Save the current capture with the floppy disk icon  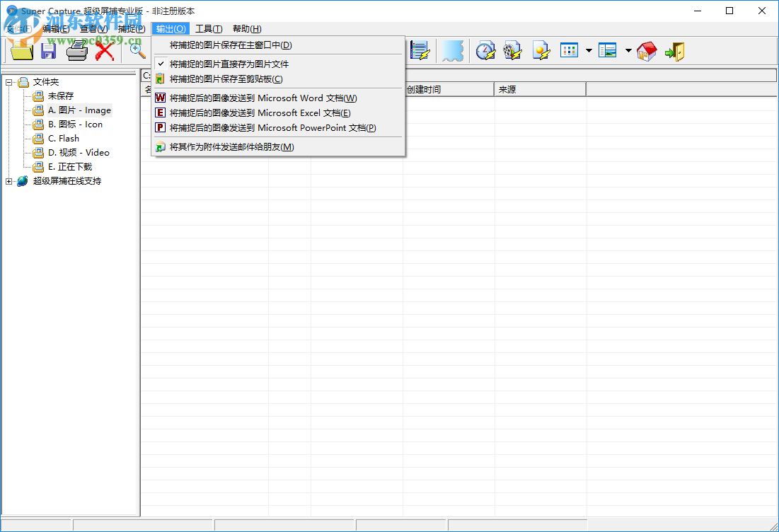click(48, 50)
